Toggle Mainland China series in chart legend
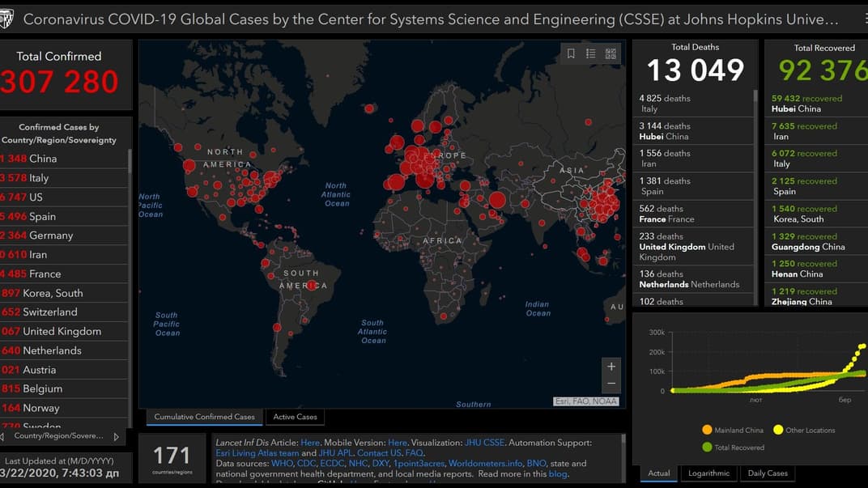Image resolution: width=868 pixels, height=488 pixels. 733,431
